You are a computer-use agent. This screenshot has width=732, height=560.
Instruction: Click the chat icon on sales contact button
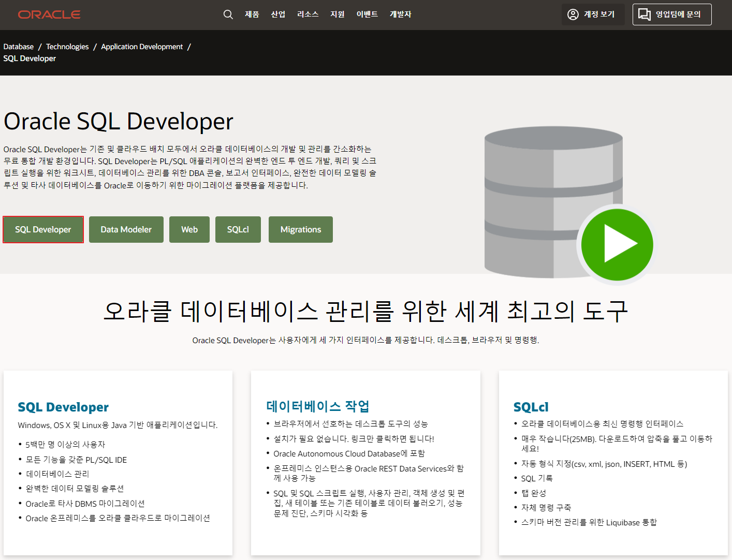(645, 14)
